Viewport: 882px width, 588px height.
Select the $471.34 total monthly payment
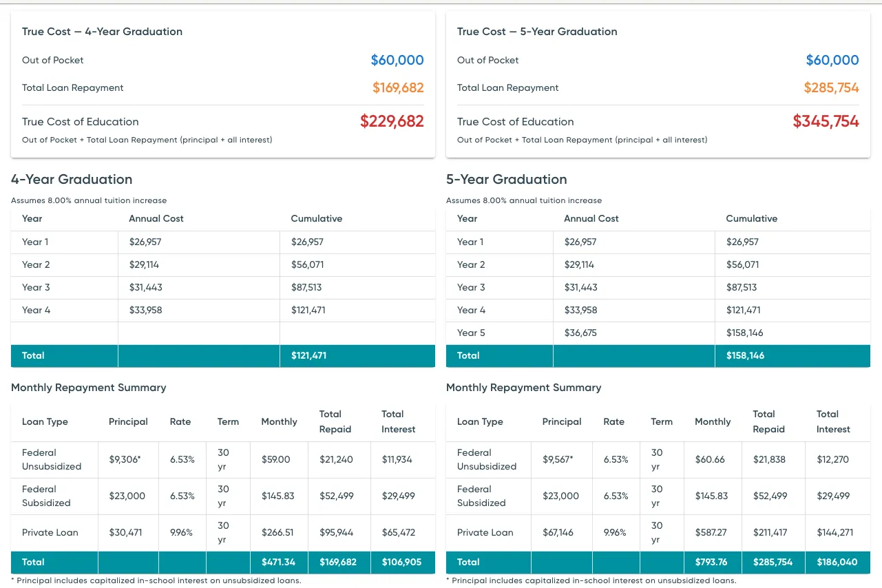[278, 563]
